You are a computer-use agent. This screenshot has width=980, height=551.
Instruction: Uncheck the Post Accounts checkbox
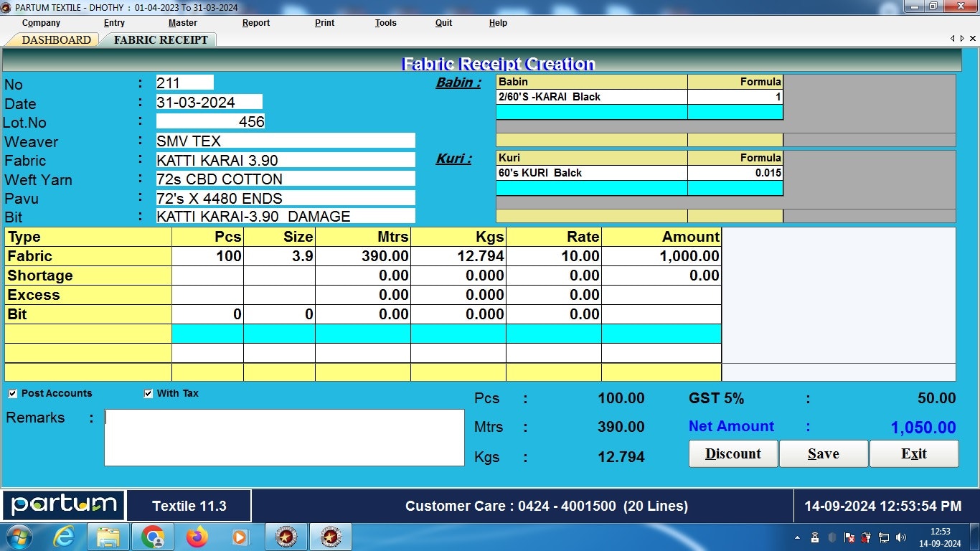[12, 393]
